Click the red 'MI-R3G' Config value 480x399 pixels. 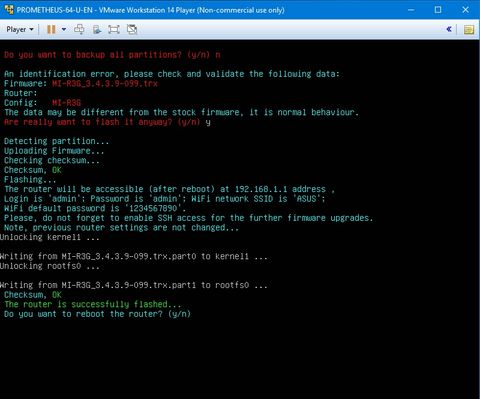(66, 103)
